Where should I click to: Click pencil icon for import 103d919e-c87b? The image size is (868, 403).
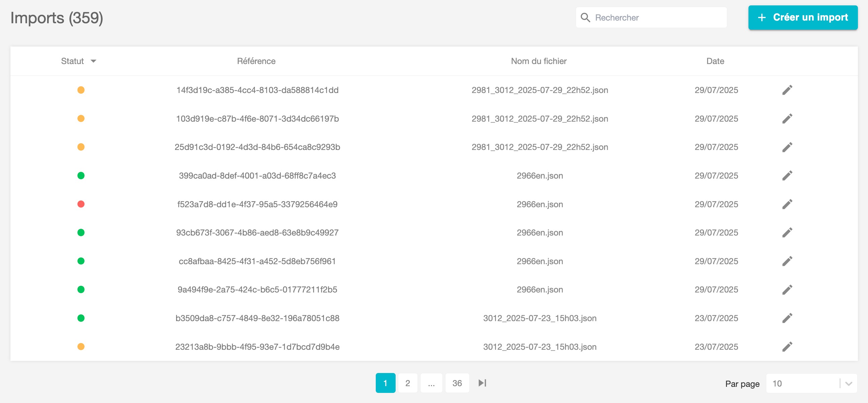point(787,119)
